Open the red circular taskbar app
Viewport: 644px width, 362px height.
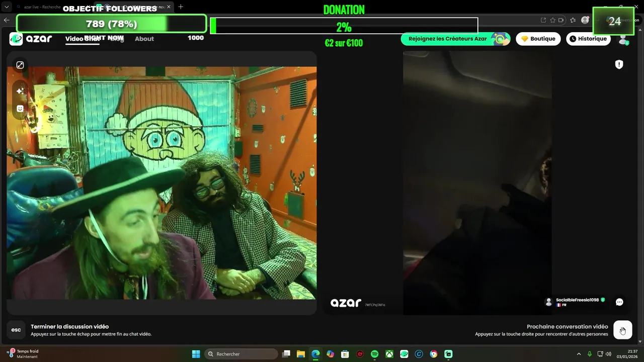point(360,354)
